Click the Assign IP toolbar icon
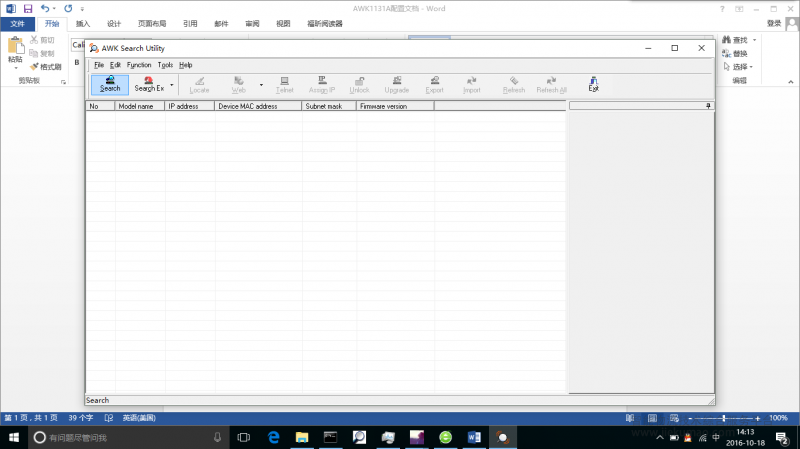The height and width of the screenshot is (449, 800). tap(322, 85)
